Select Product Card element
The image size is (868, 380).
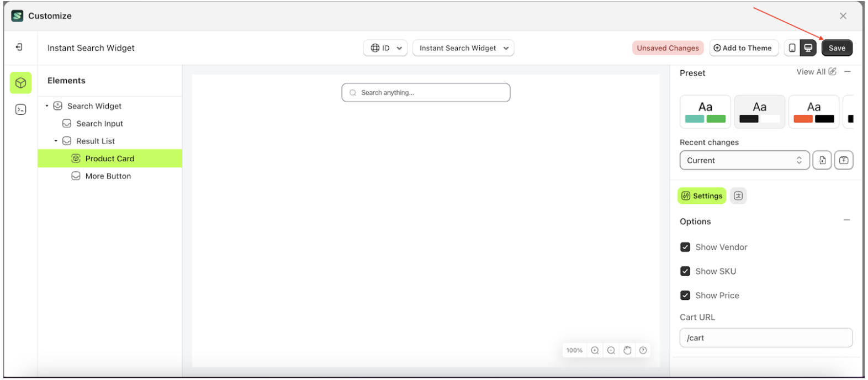[109, 159]
